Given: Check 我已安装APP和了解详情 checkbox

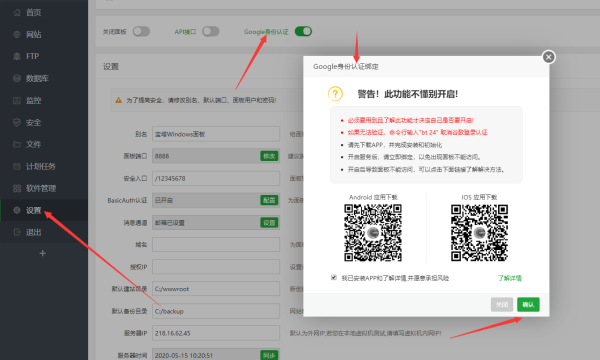Looking at the screenshot, I should tap(334, 277).
